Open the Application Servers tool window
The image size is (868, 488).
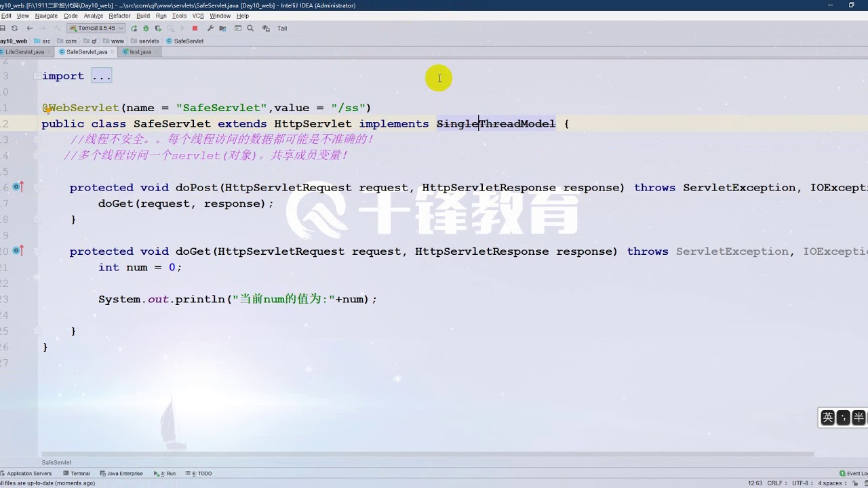[x=26, y=473]
